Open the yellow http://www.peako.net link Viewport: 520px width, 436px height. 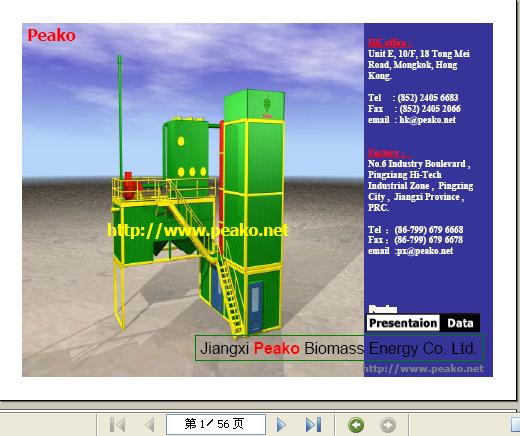pyautogui.click(x=198, y=230)
